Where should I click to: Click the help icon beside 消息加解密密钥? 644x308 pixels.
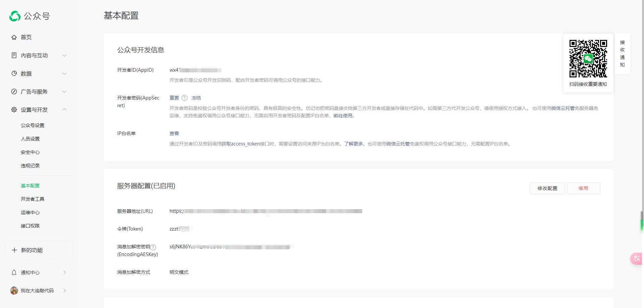click(x=153, y=247)
